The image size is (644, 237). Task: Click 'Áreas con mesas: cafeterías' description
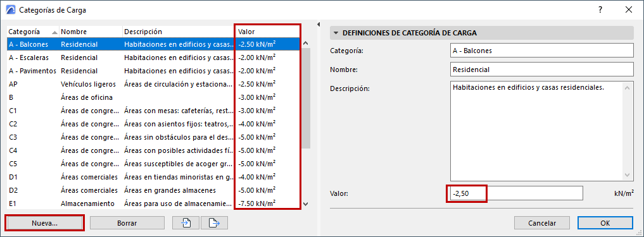click(x=179, y=111)
